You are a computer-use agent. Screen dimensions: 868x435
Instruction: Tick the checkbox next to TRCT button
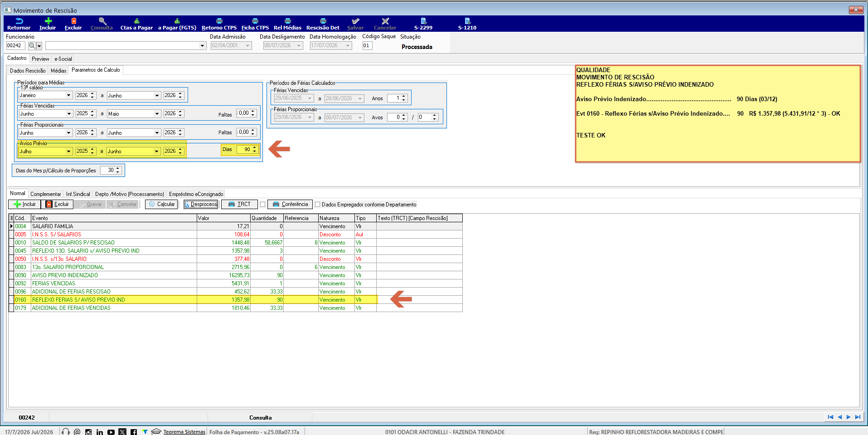point(262,205)
